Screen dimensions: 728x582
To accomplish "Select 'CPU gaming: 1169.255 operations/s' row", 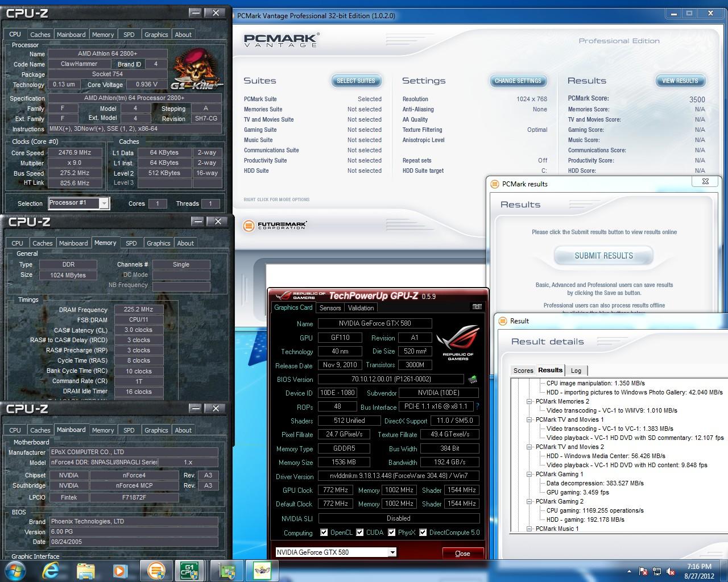I will tap(595, 510).
